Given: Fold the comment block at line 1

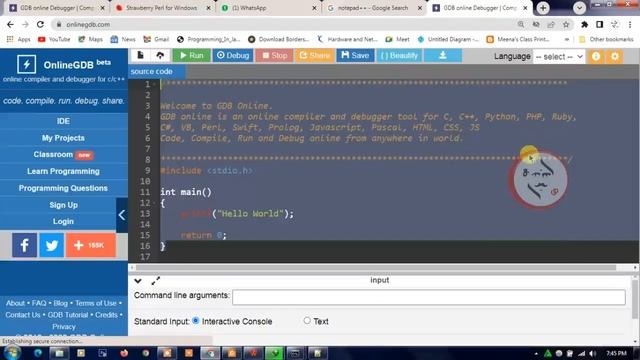Looking at the screenshot, I should coord(154,84).
